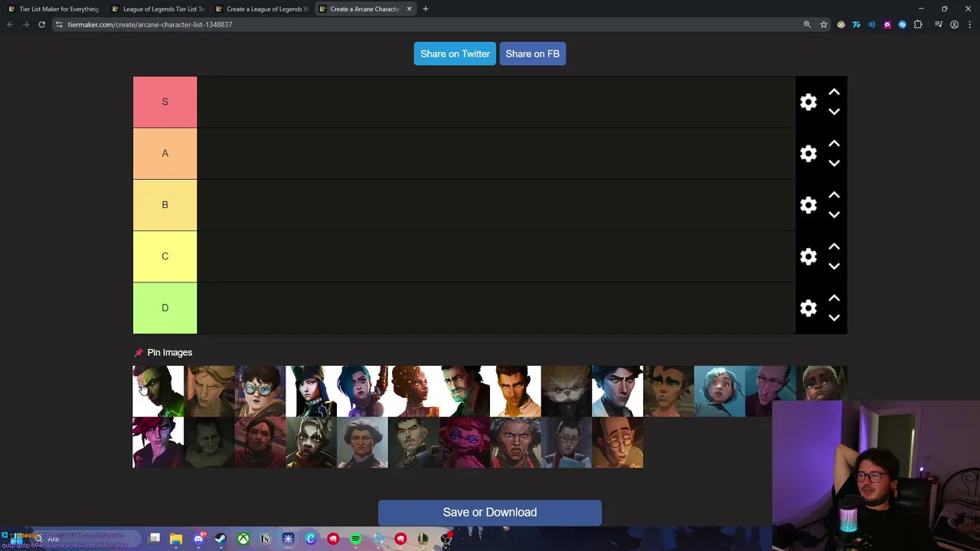Screen dimensions: 980x551
Task: Open settings gear for the C tier row
Action: click(808, 256)
